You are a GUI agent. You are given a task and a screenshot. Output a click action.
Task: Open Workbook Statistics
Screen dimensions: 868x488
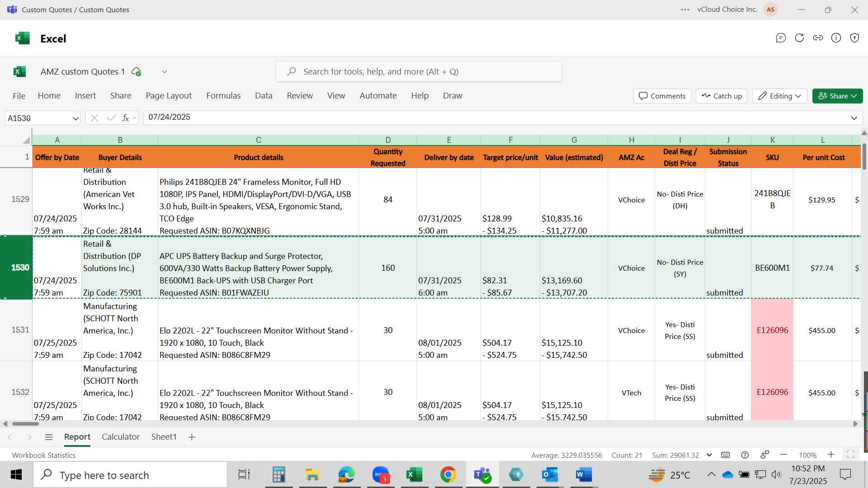44,455
